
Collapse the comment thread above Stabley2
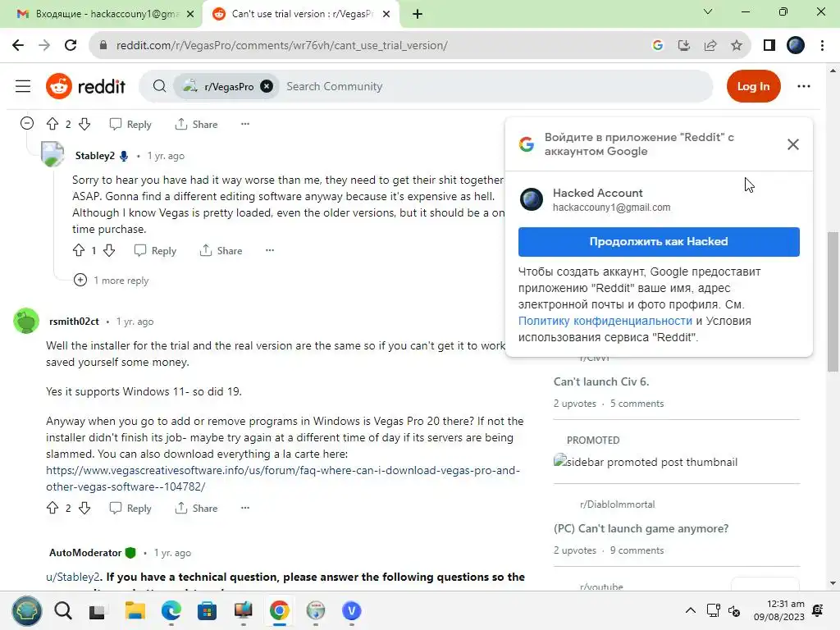(x=27, y=124)
